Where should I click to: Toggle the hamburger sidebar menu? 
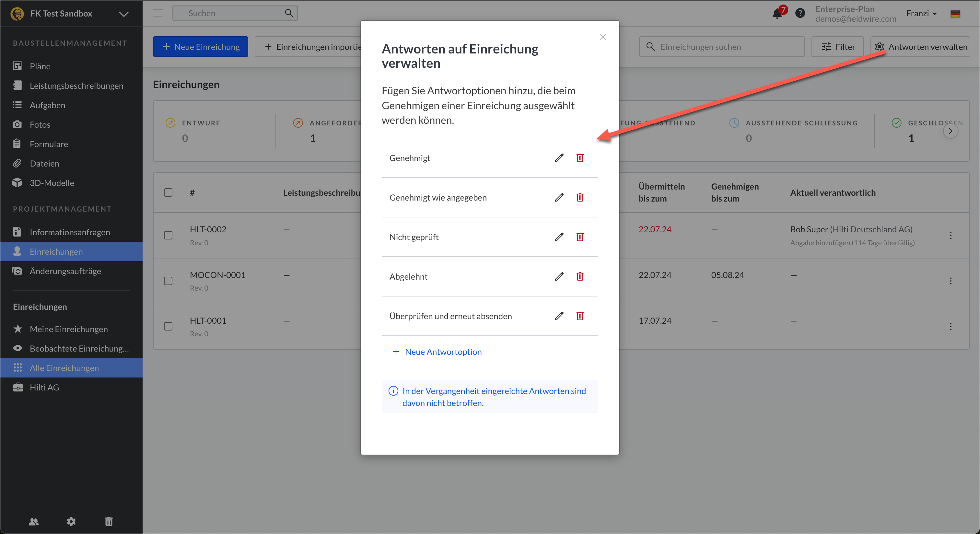158,13
